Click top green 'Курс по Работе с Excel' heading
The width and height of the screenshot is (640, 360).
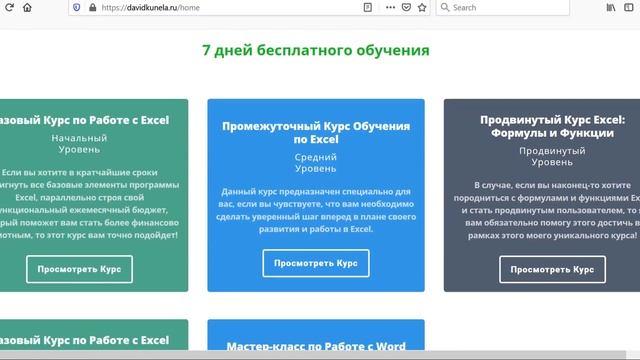tap(84, 120)
